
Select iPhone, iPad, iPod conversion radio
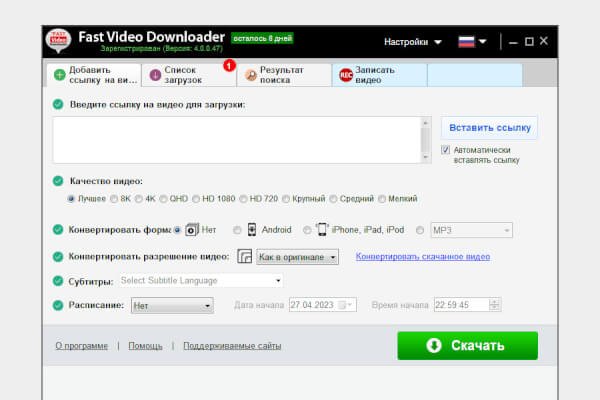coord(307,230)
